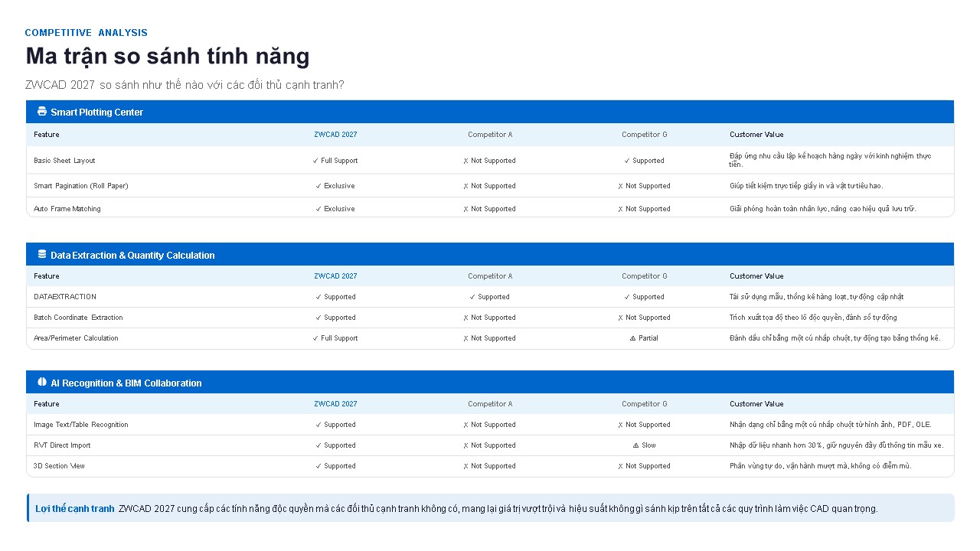Click "Exclusive" in the Auto Frame Matching row

pyautogui.click(x=335, y=209)
